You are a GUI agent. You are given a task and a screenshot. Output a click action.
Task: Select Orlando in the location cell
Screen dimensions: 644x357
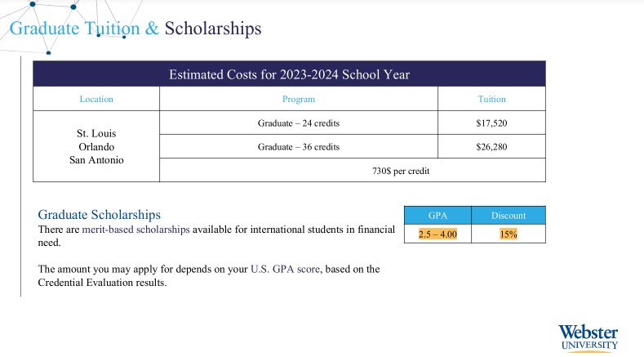(x=96, y=146)
